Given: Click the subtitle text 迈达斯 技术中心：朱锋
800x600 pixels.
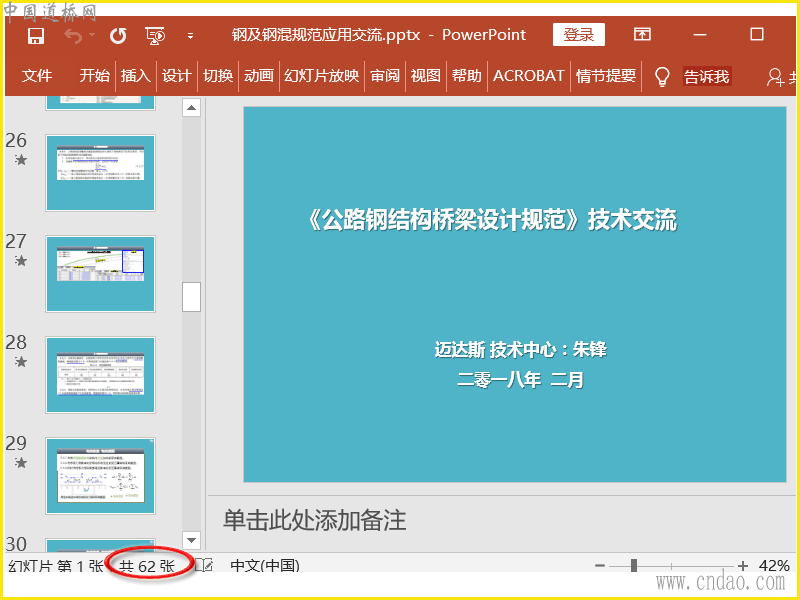Looking at the screenshot, I should coord(520,349).
